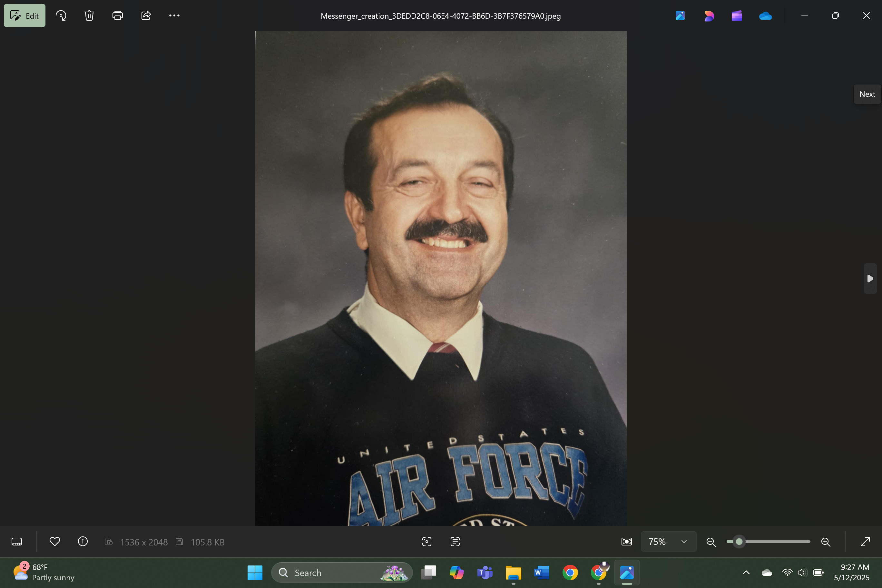Favorite the photo with heart icon
The width and height of the screenshot is (882, 588).
pos(55,542)
